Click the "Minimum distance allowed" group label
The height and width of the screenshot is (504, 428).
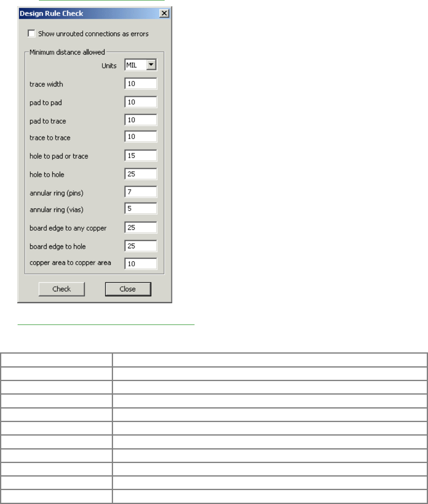point(68,52)
